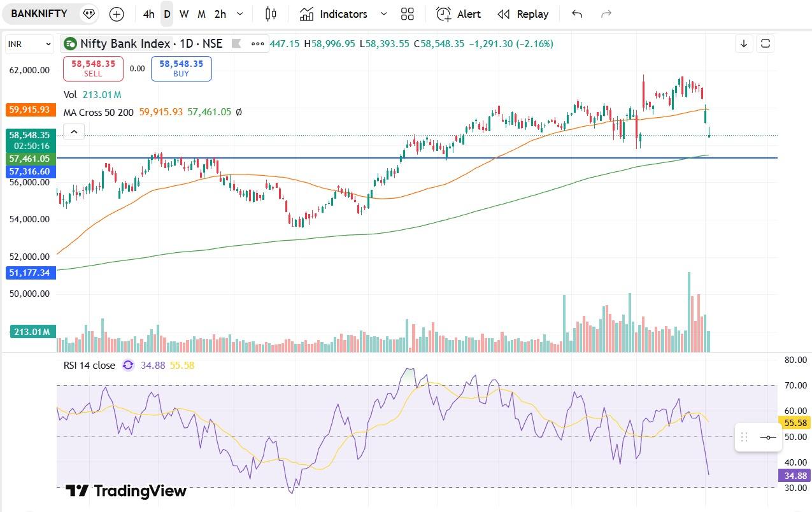This screenshot has width=812, height=512.
Task: Open the candlestick chart type selector
Action: 271,13
